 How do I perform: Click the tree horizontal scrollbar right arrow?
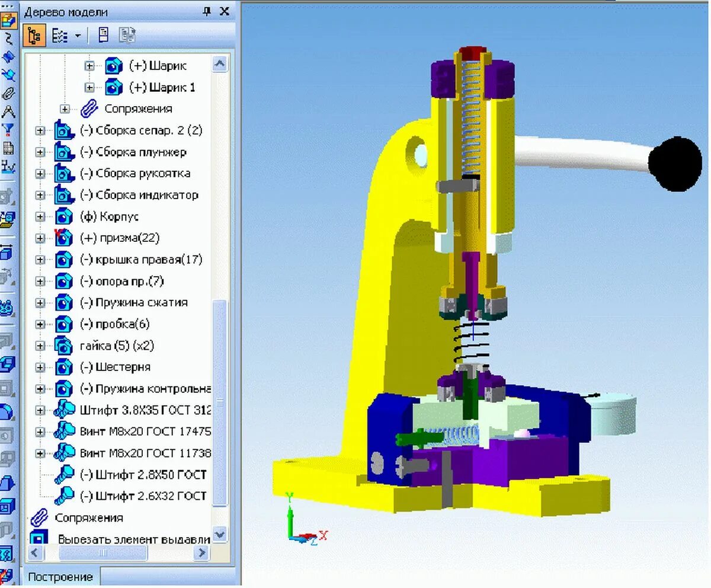point(203,553)
